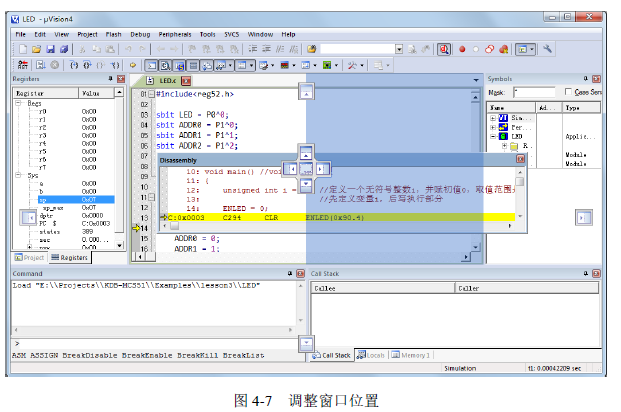Viewport: 621px width, 412px height.
Task: Expand the first Symbols tree node
Action: coord(492,118)
